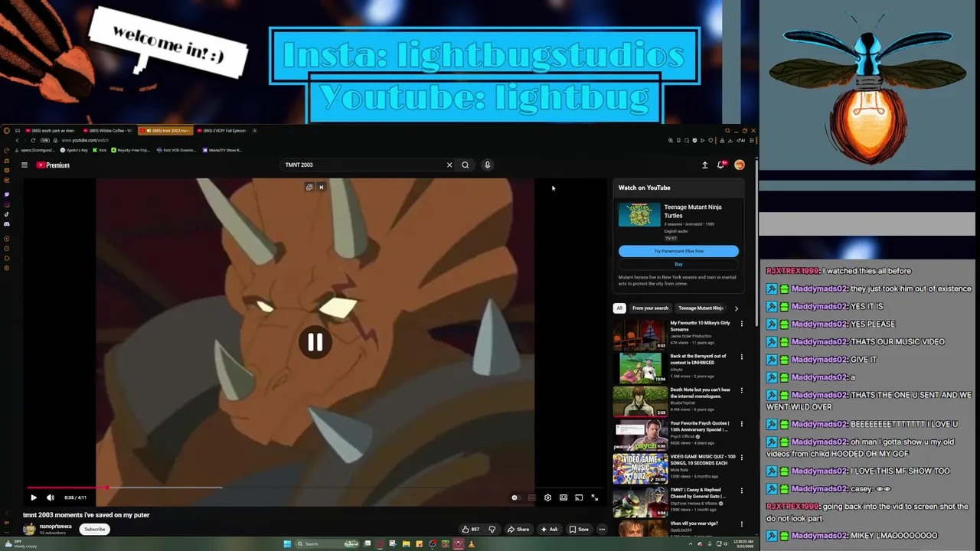Open the Video Game Music Quiz thumbnail
980x551 pixels.
pyautogui.click(x=640, y=468)
